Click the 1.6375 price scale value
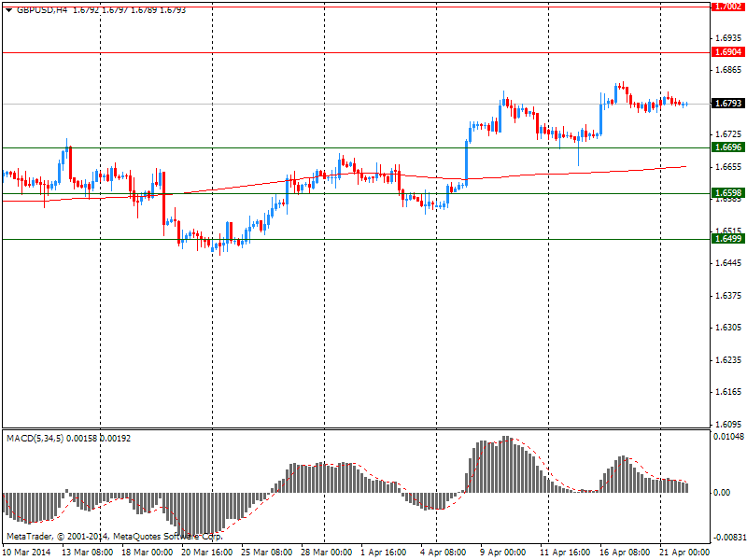This screenshot has width=747, height=560. (728, 296)
